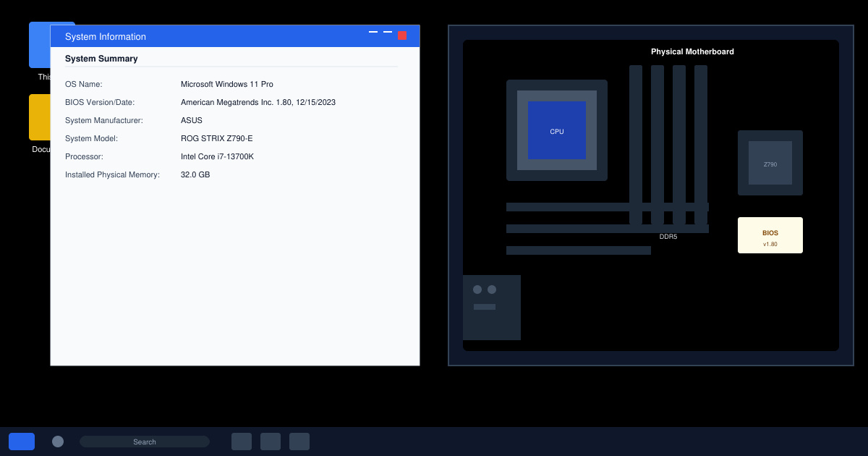Screen dimensions: 868x456
Task: Click the first window control of System Information
Action: pos(373,32)
